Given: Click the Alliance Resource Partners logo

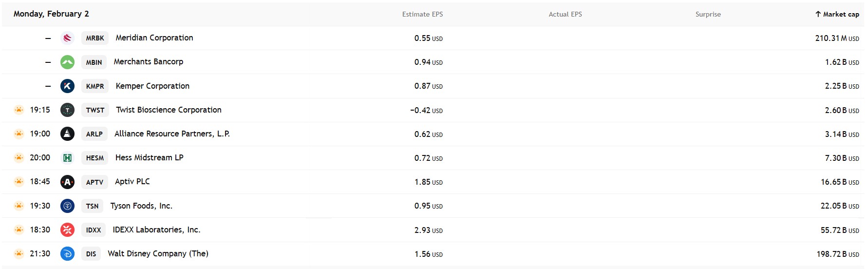Looking at the screenshot, I should pyautogui.click(x=67, y=134).
